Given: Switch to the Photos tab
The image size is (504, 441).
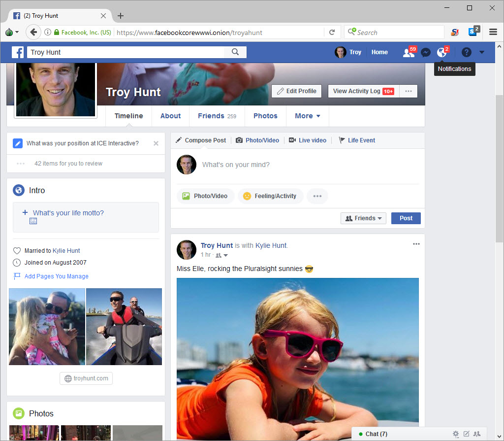Looking at the screenshot, I should (x=265, y=116).
